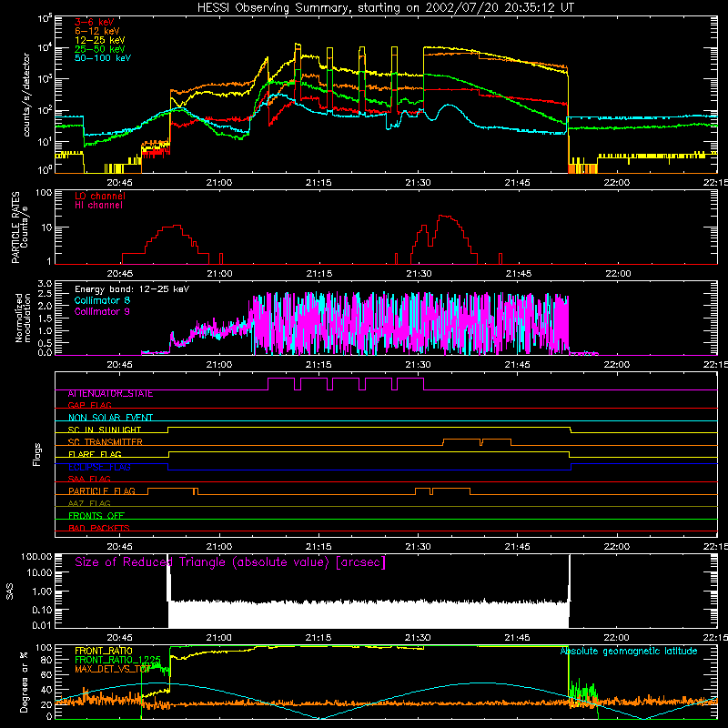Click the orange MAX_DET_VS_TOT legend label
Image resolution: width=728 pixels, height=728 pixels.
tap(112, 669)
